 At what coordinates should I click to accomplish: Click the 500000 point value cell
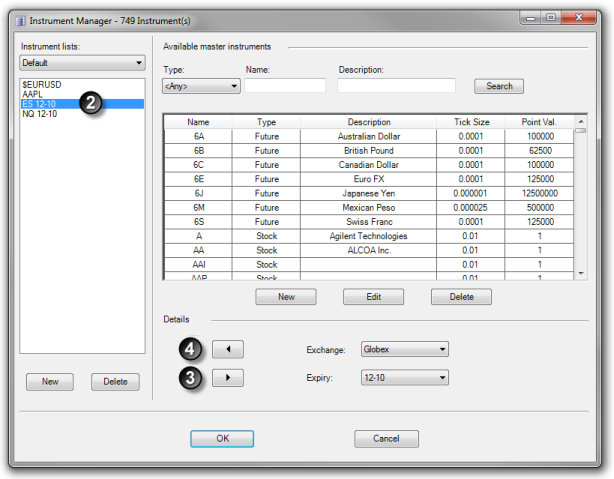(540, 207)
